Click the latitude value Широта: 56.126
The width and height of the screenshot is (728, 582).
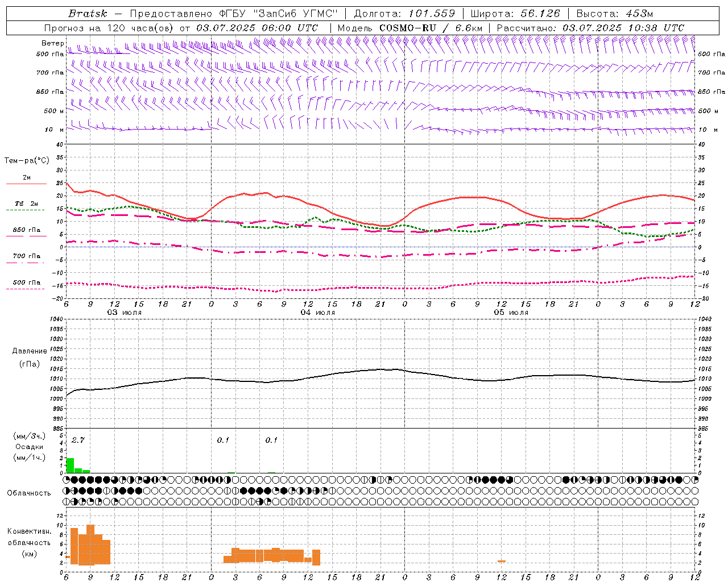click(515, 14)
